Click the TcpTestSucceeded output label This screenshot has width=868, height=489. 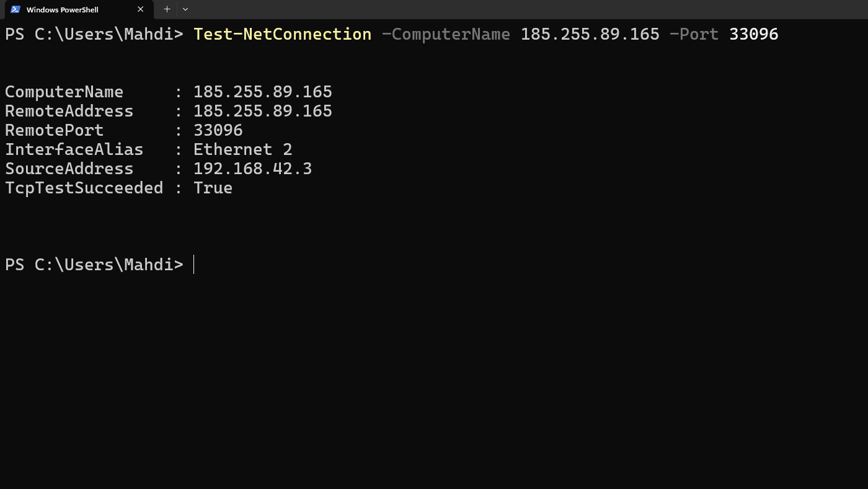[x=84, y=188]
